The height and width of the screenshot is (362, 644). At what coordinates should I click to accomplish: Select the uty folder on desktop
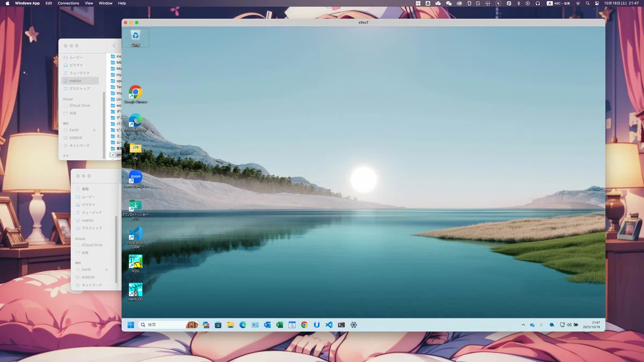[135, 151]
